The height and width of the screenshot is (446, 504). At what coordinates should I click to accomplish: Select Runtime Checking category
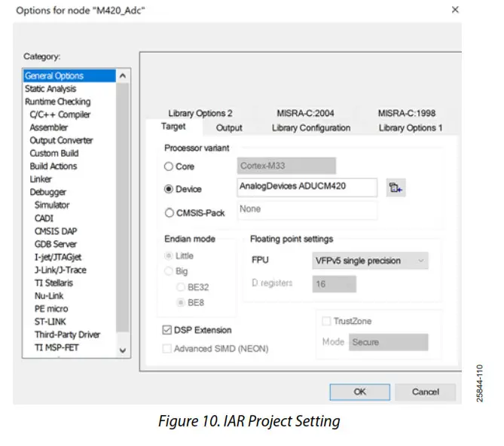pos(69,102)
